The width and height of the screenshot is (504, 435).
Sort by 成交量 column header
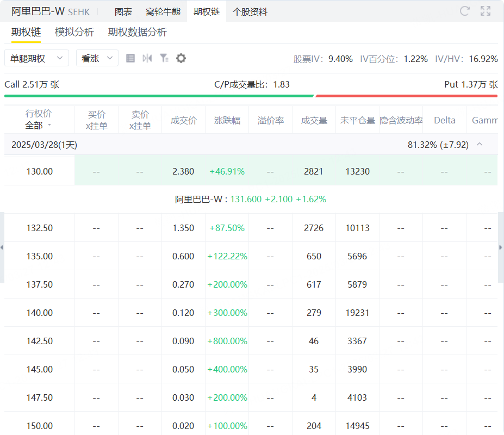[314, 121]
